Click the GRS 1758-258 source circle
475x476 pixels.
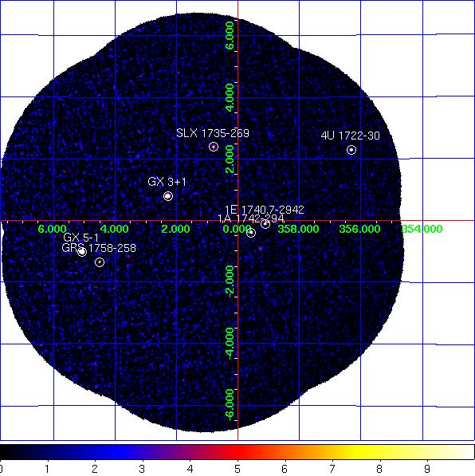100,262
